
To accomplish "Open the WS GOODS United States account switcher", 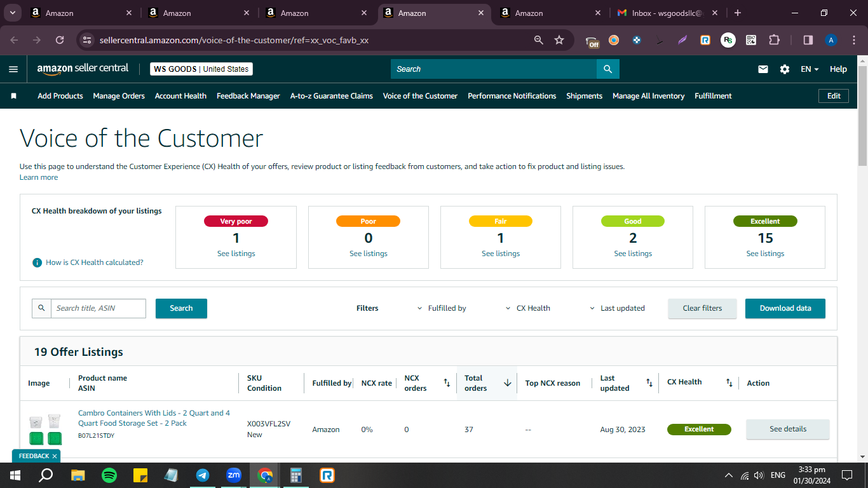I will point(201,69).
